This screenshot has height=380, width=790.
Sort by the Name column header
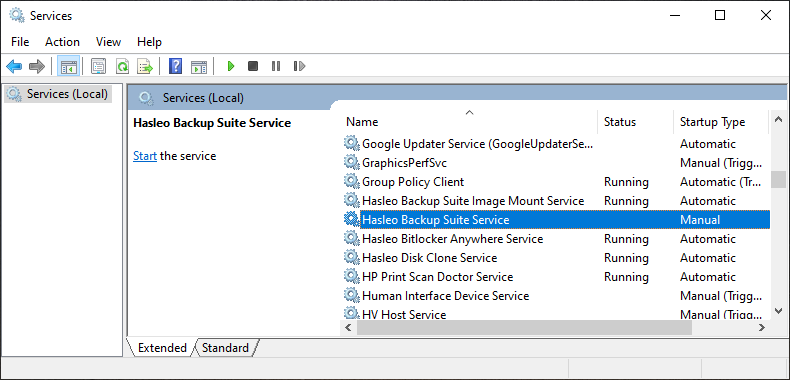coord(470,122)
